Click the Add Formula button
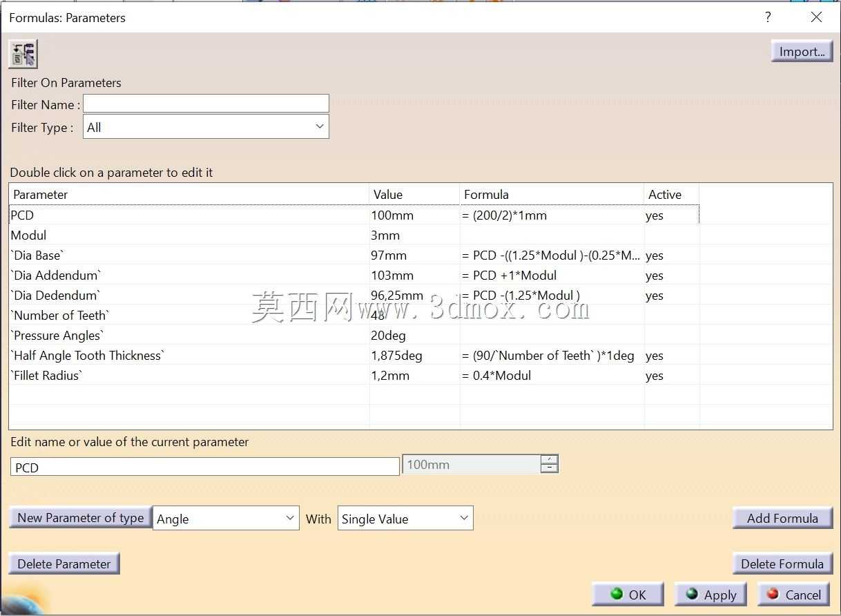The height and width of the screenshot is (616, 841). click(782, 518)
